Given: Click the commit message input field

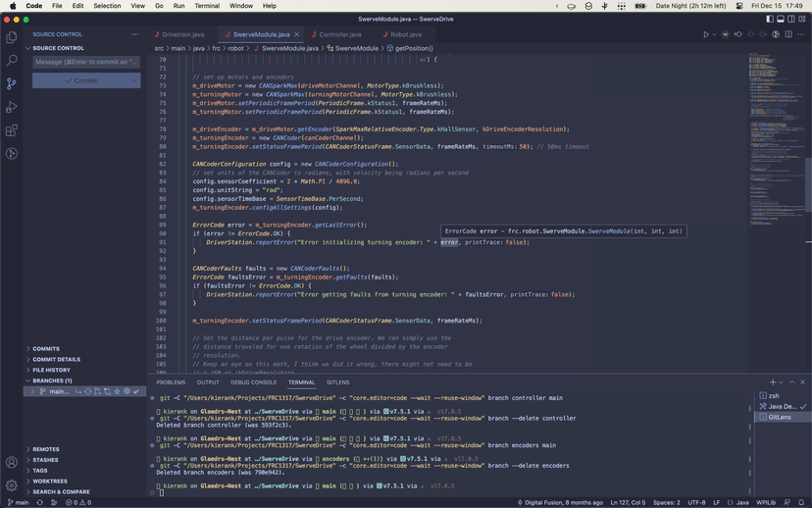Looking at the screenshot, I should pos(86,62).
